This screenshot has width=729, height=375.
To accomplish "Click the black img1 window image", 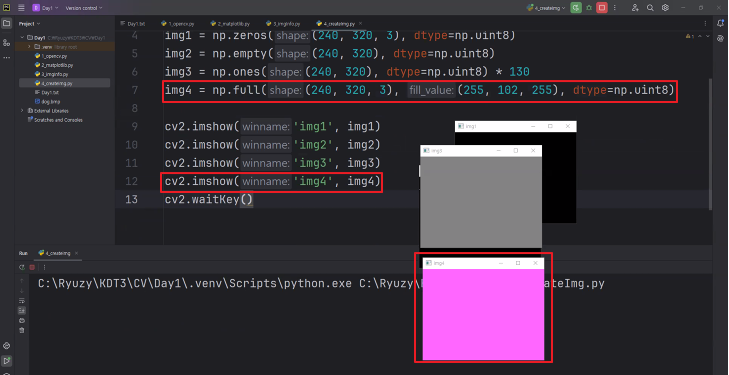I will pos(559,177).
